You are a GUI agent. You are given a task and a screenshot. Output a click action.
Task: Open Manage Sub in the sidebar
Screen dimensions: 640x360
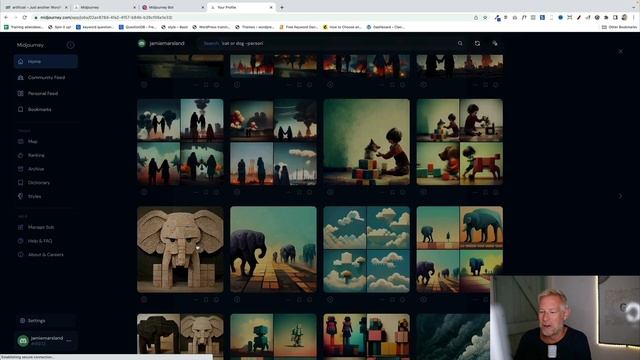click(46, 227)
